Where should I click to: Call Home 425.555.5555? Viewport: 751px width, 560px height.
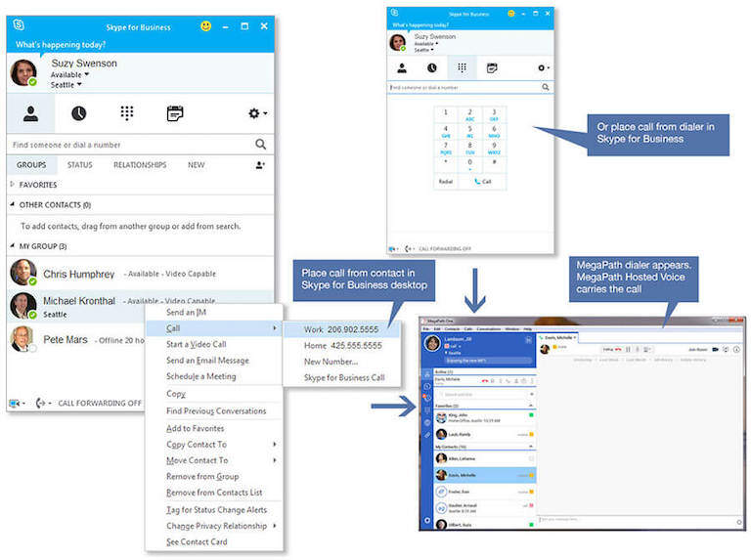tap(343, 346)
